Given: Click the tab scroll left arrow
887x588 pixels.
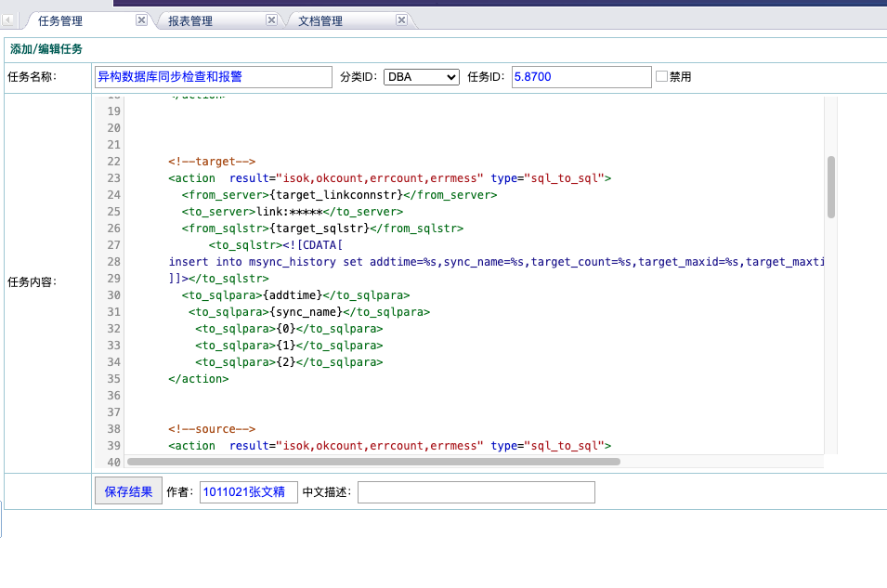Looking at the screenshot, I should (8, 20).
